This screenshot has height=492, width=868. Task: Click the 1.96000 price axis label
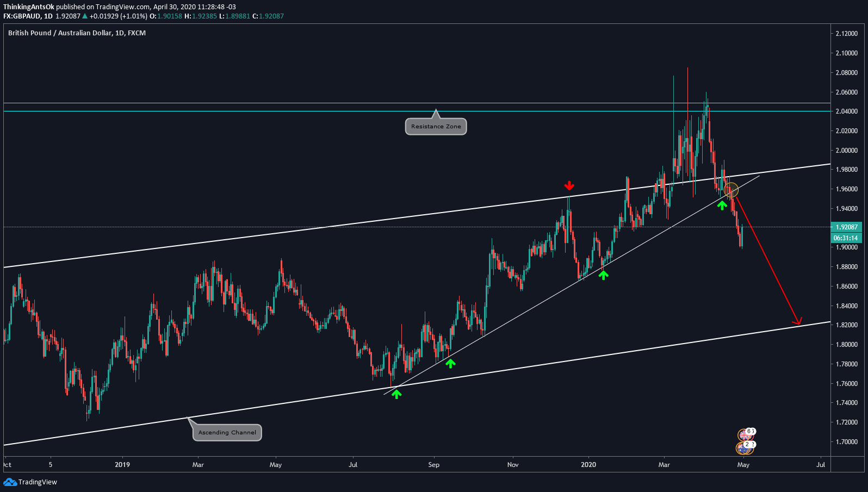[847, 189]
